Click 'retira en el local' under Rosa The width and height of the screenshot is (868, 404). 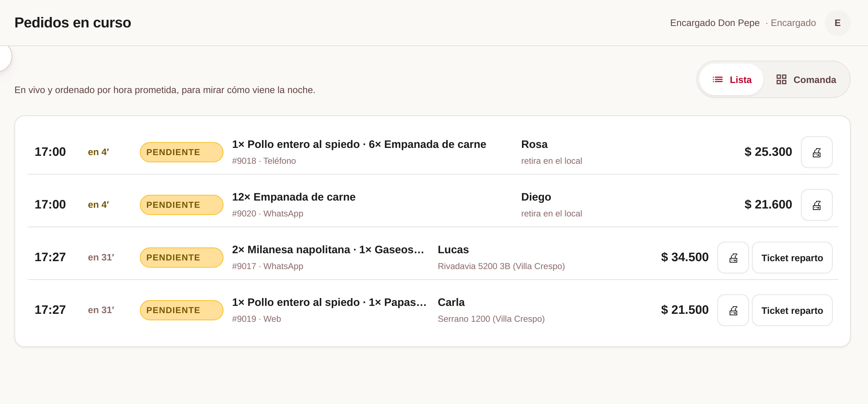pyautogui.click(x=552, y=161)
